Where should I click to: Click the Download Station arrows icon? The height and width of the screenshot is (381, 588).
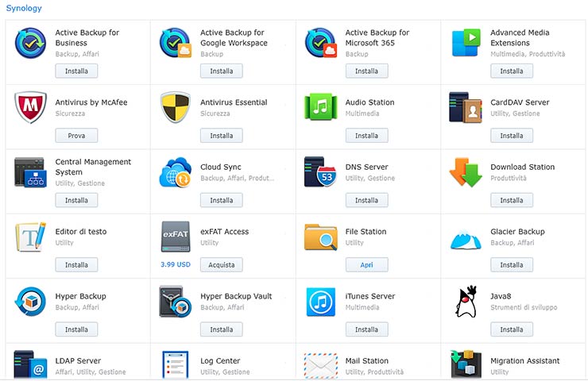[x=466, y=172]
